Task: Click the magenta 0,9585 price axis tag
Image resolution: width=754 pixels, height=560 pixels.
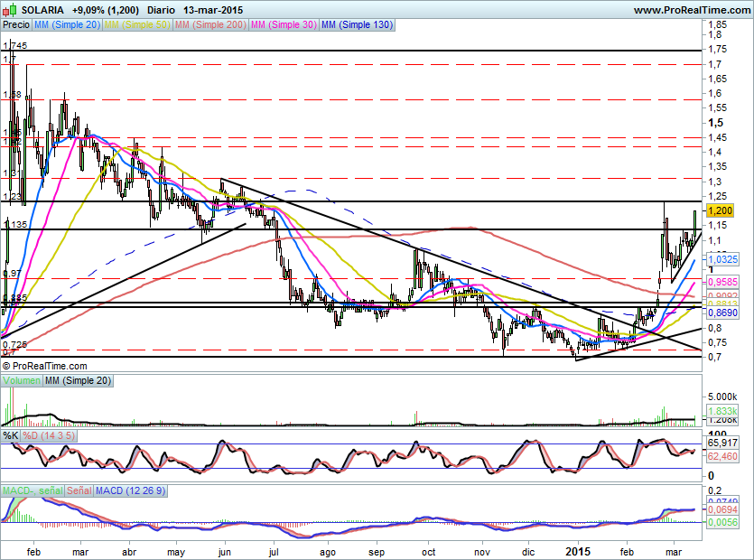Action: pos(721,281)
